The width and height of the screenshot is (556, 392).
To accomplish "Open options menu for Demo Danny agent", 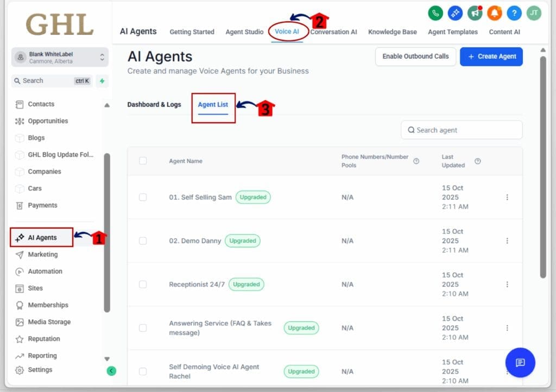I will pyautogui.click(x=507, y=241).
